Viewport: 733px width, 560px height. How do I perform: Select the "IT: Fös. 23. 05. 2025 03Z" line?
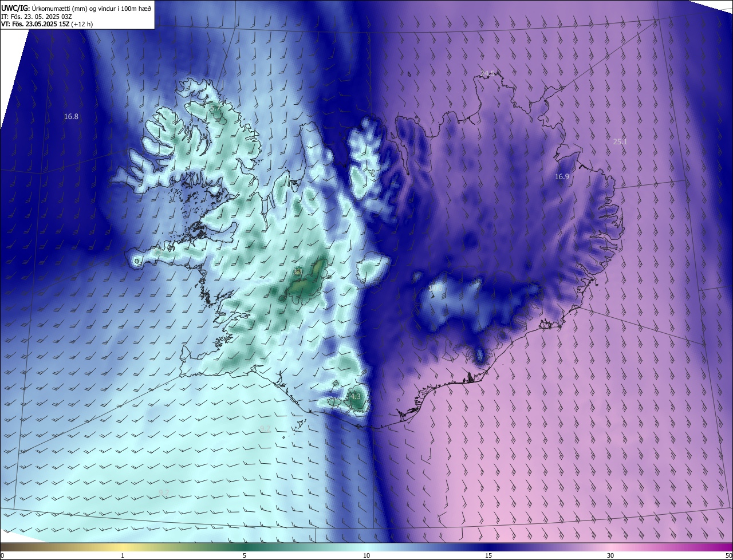coord(37,17)
